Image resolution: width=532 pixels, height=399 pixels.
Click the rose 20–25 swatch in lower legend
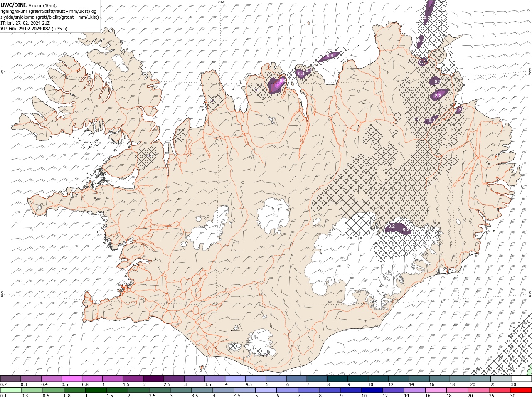coord(478,390)
